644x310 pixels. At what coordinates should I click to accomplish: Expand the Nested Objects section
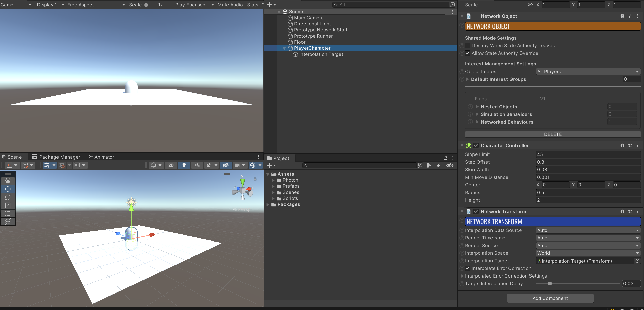pyautogui.click(x=477, y=106)
